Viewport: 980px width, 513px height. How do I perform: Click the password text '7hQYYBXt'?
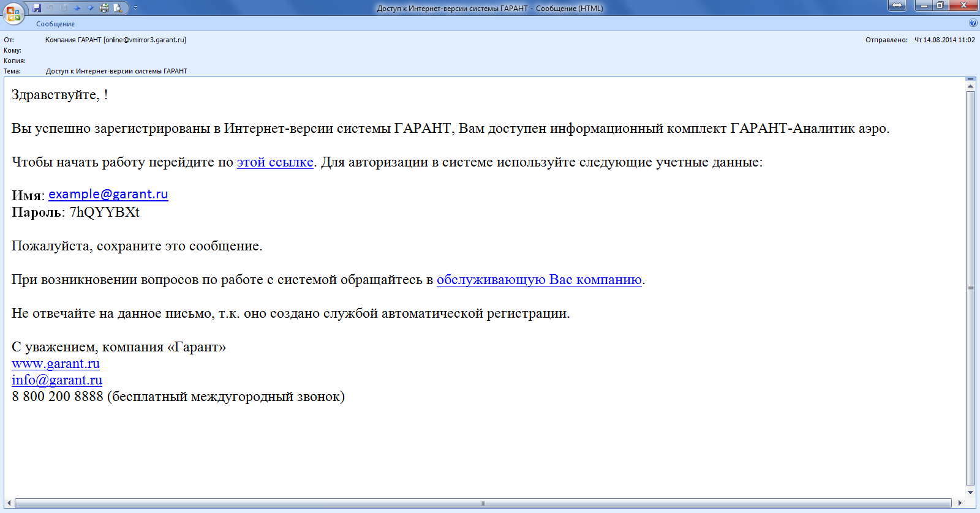105,212
